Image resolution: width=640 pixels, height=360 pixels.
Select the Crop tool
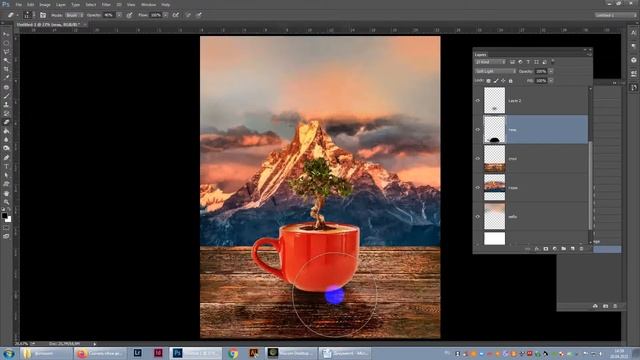6,69
